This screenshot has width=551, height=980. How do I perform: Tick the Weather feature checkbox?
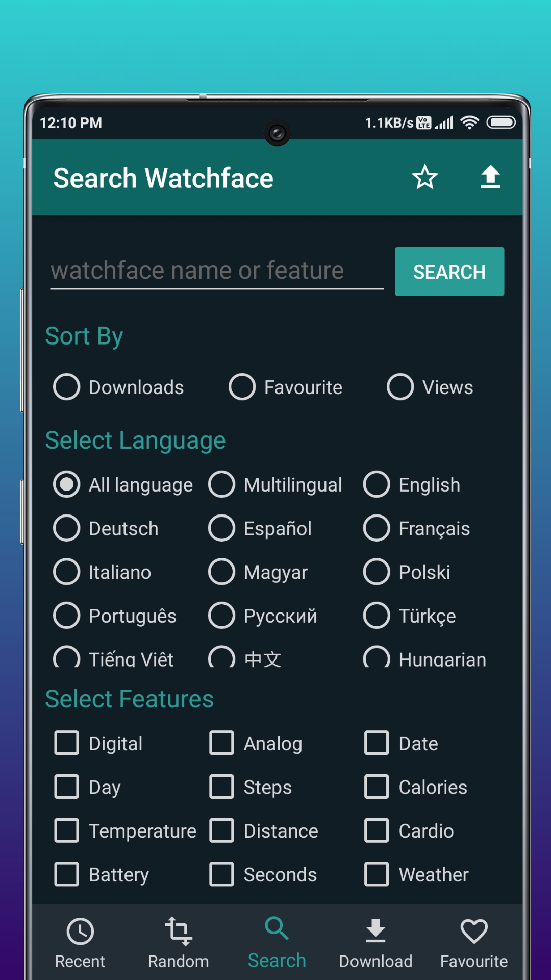[377, 874]
